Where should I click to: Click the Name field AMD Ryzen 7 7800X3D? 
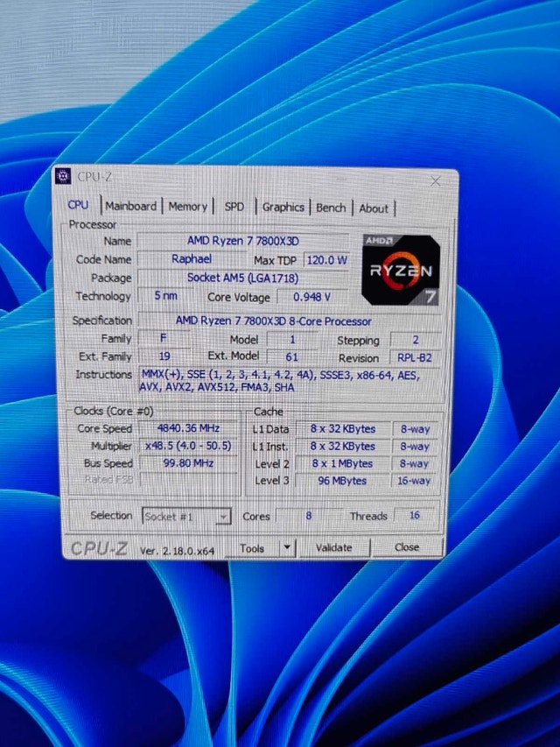pos(243,241)
